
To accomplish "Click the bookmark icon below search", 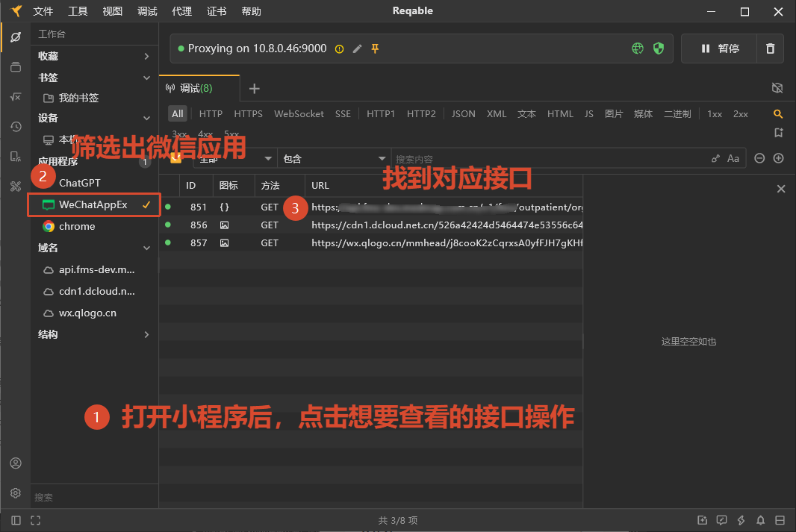I will [778, 133].
